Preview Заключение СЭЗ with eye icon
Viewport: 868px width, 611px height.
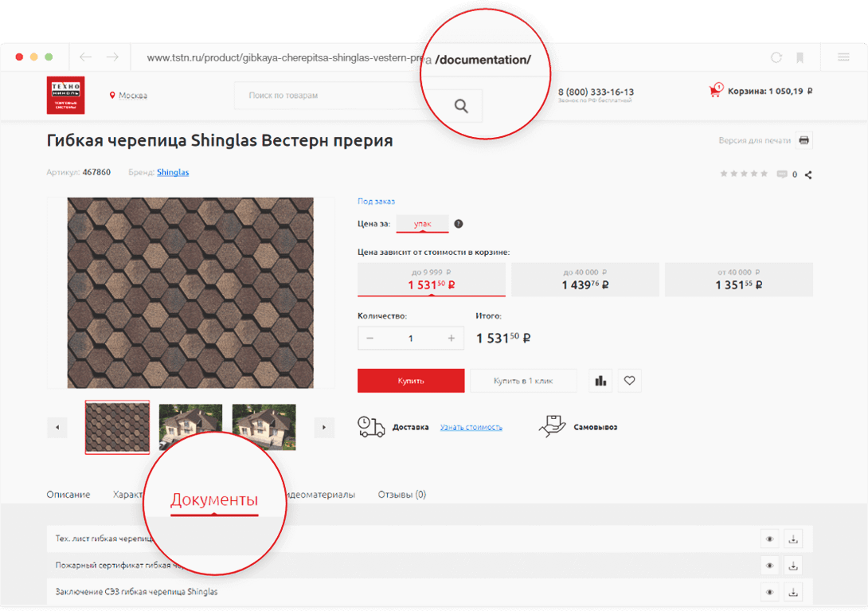pyautogui.click(x=769, y=592)
